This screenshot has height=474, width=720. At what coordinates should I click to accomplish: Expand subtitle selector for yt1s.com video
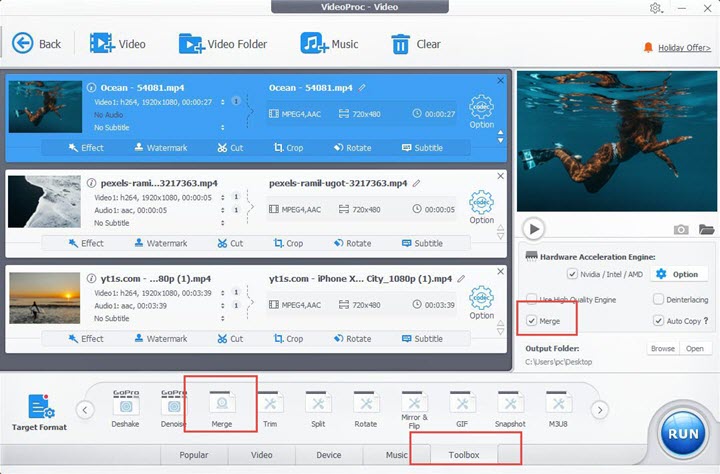(223, 318)
